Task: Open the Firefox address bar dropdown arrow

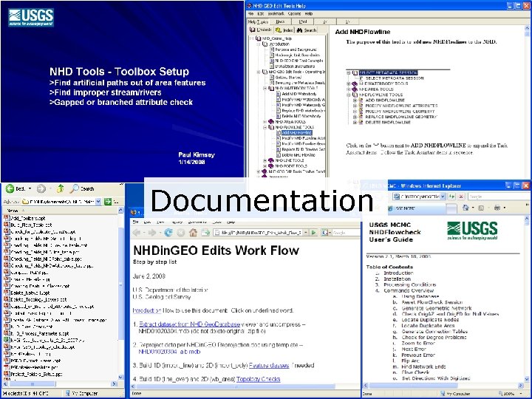Action: coord(306,233)
